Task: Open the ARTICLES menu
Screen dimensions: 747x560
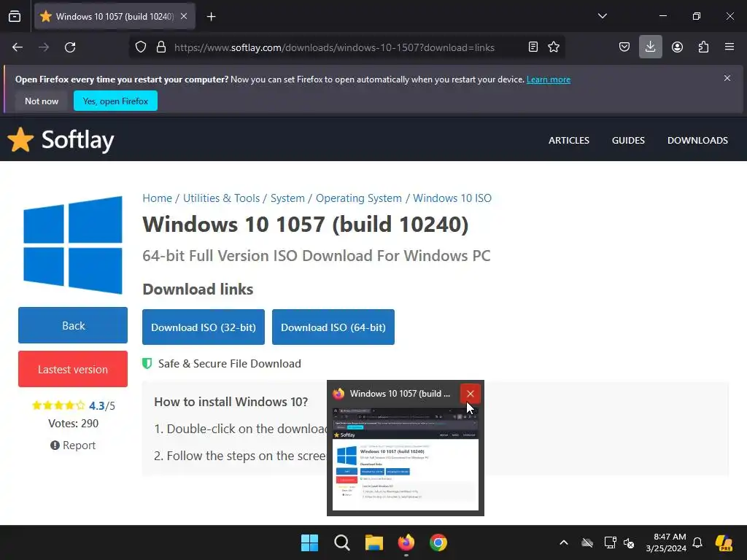Action: click(x=569, y=141)
